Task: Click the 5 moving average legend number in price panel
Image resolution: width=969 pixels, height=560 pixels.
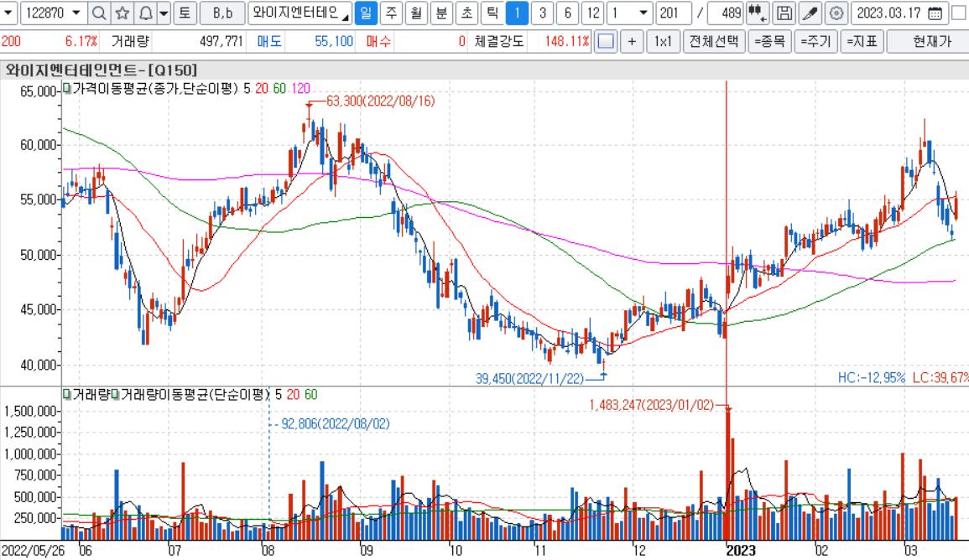Action: coord(247,88)
